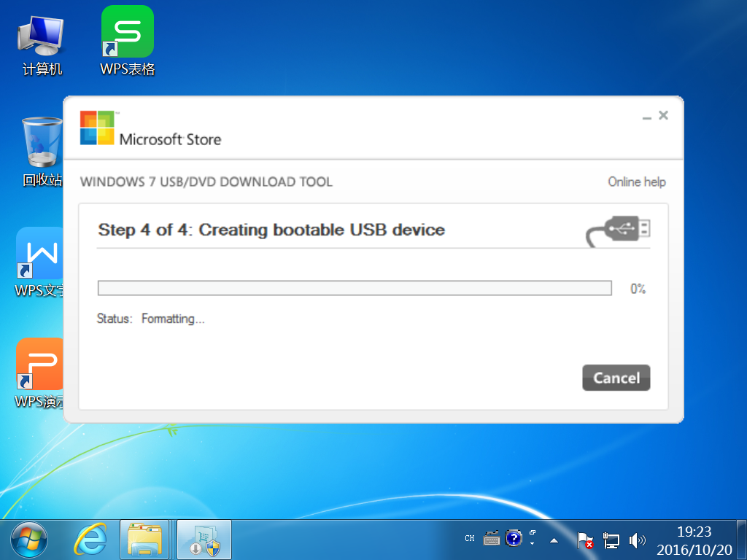Select the 计算机 desktop icon
The width and height of the screenshot is (747, 560).
tap(42, 46)
